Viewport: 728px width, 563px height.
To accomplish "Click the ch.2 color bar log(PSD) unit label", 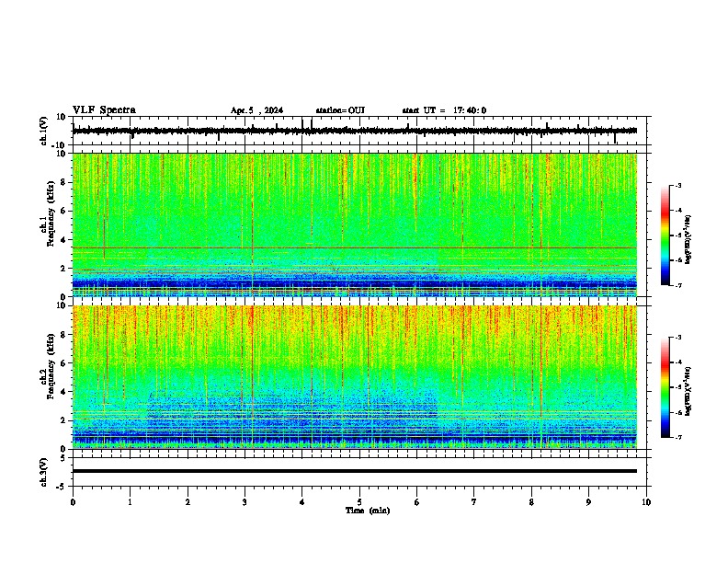I will point(688,391).
